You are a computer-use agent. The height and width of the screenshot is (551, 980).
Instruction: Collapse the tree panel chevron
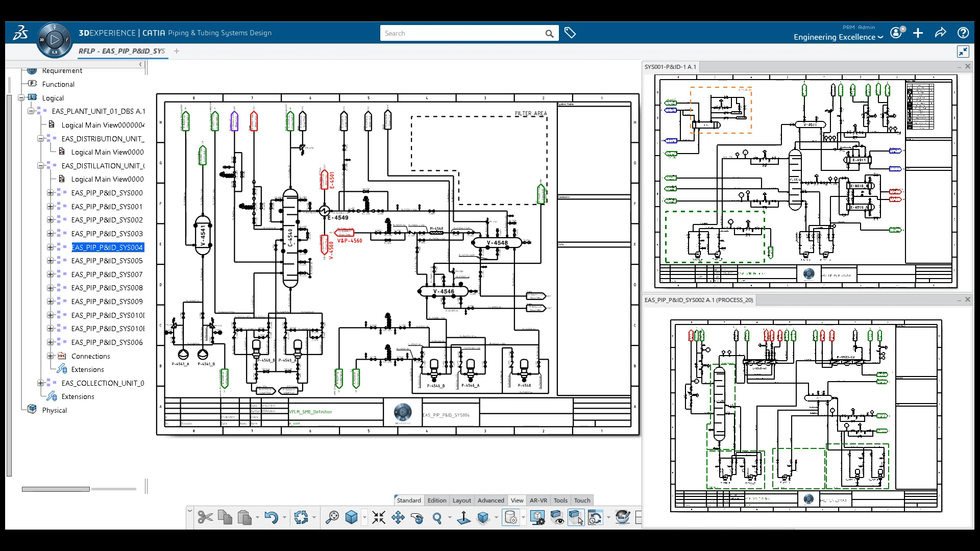click(x=140, y=64)
